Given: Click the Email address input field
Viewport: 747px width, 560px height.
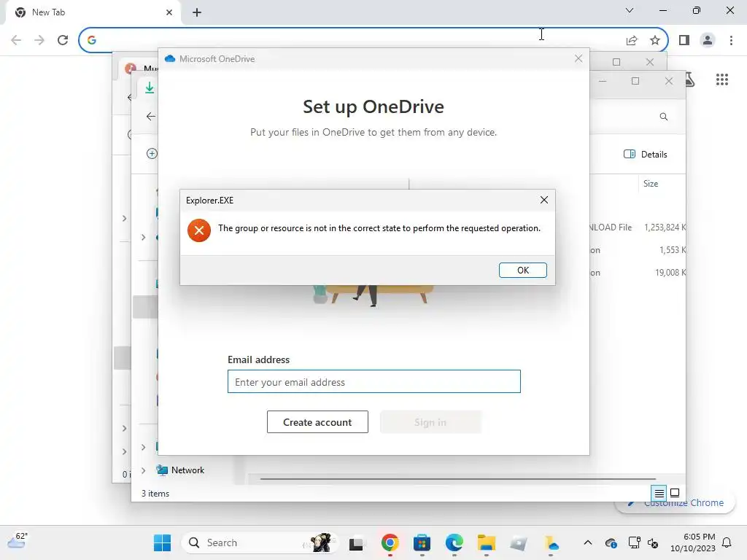Looking at the screenshot, I should pos(374,381).
